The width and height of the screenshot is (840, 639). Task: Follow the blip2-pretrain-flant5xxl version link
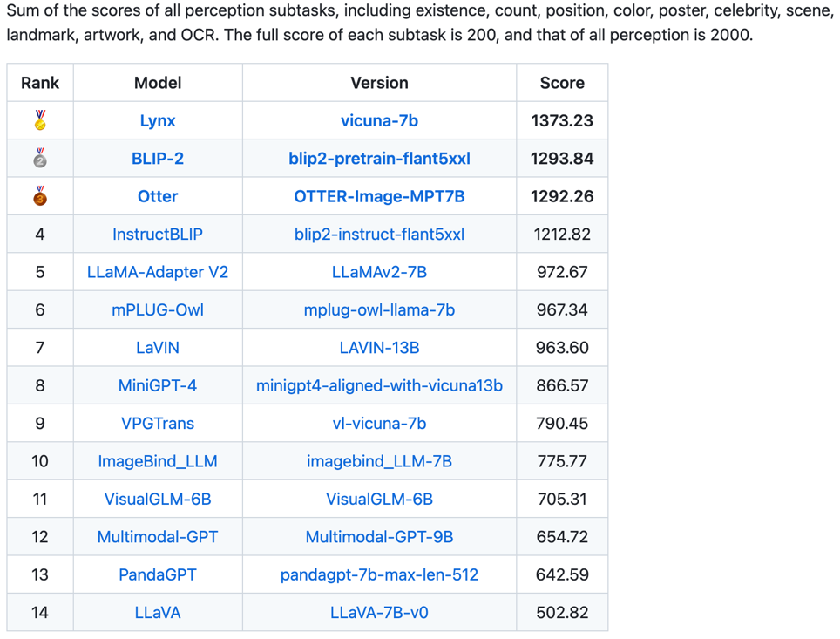[x=379, y=159]
